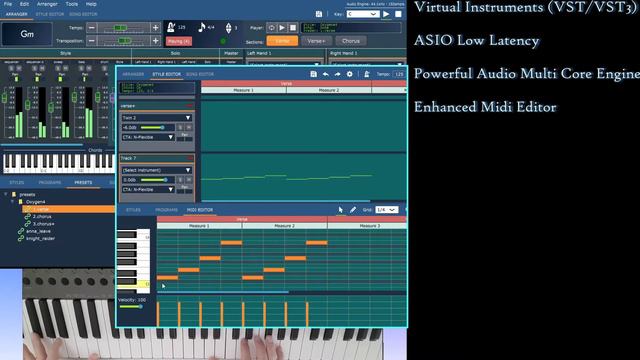Open the Help menu
The height and width of the screenshot is (360, 640).
click(91, 4)
